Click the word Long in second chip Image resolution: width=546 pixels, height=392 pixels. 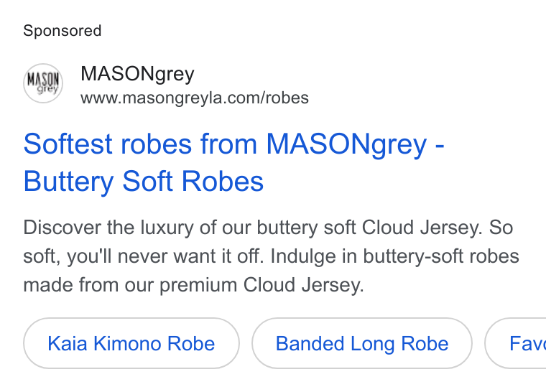[373, 344]
